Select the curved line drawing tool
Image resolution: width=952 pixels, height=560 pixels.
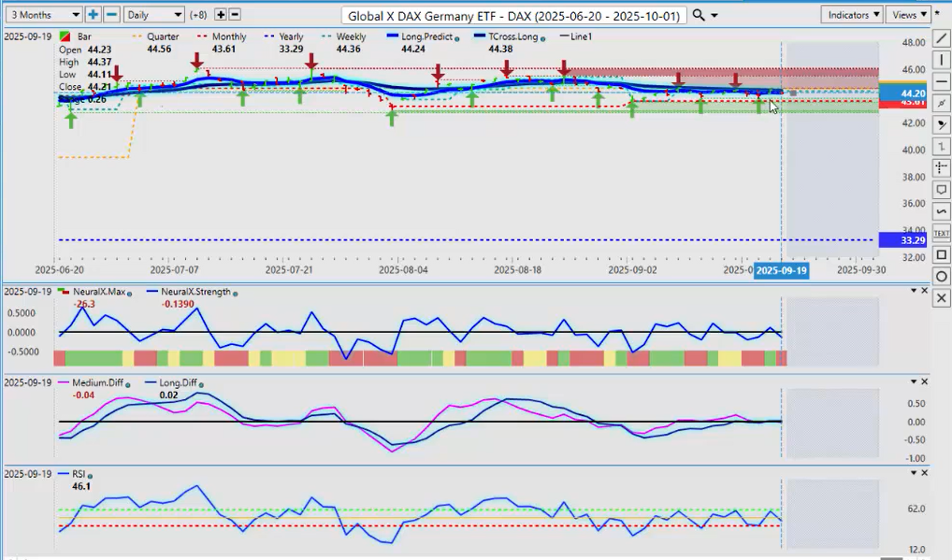coord(941,211)
